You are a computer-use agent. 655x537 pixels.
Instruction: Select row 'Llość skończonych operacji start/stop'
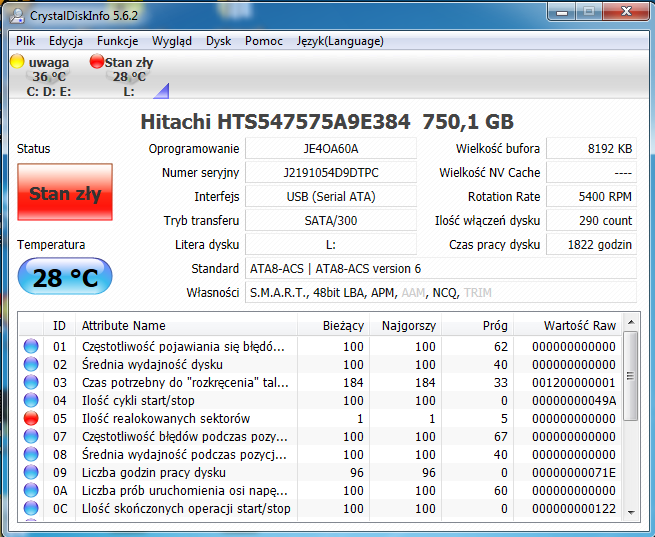click(x=320, y=508)
